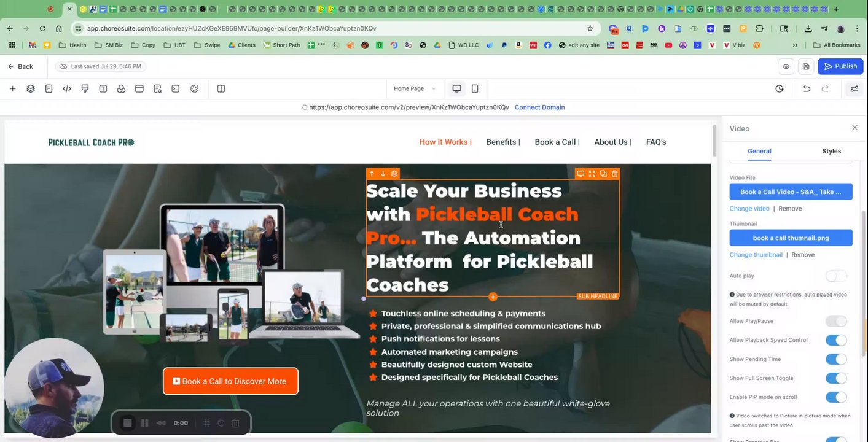Open All Bookmarks folder
The height and width of the screenshot is (442, 868).
click(836, 45)
